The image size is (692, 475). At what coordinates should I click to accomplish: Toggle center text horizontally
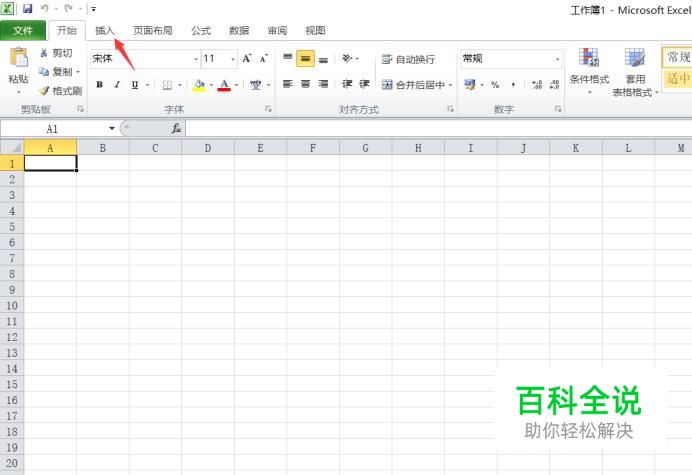(305, 84)
